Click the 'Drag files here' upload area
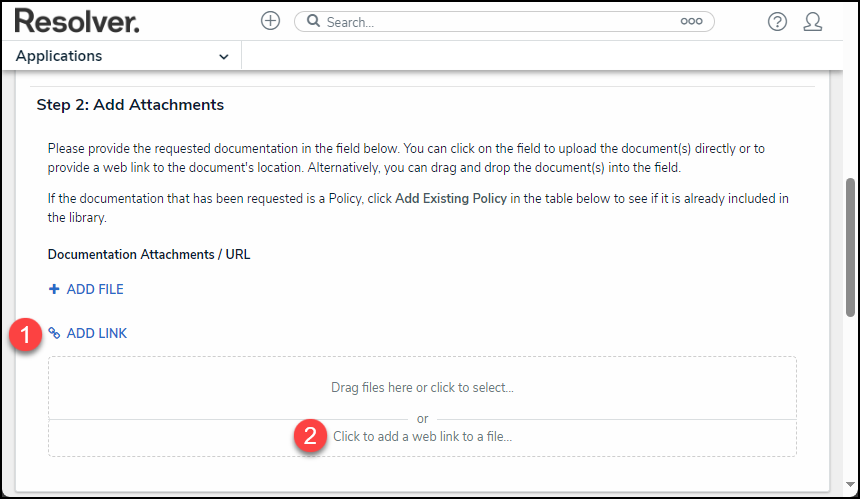This screenshot has width=860, height=499. coord(422,387)
